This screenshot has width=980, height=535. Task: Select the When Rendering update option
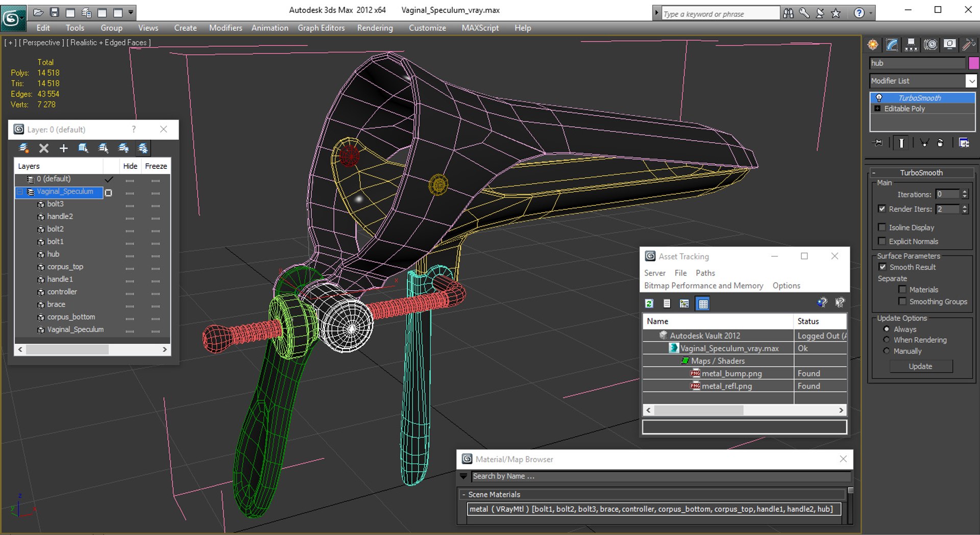pos(887,340)
